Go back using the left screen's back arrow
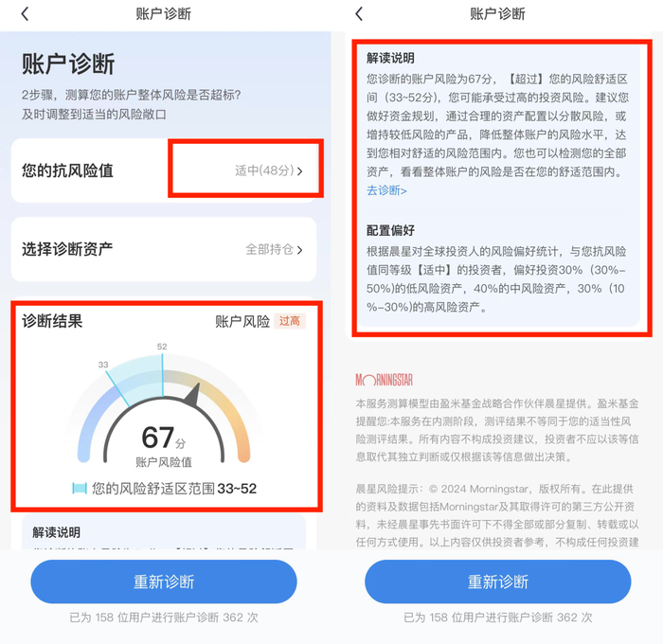 click(25, 14)
